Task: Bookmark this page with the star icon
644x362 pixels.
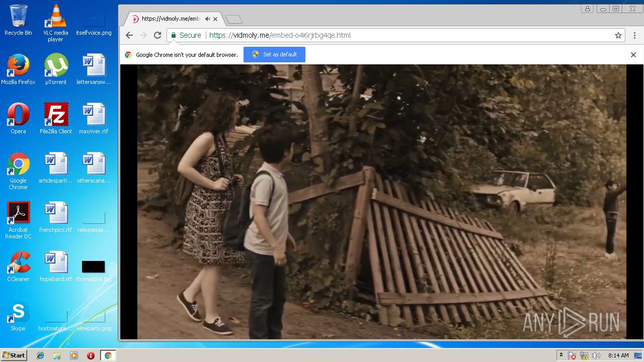Action: coord(618,35)
